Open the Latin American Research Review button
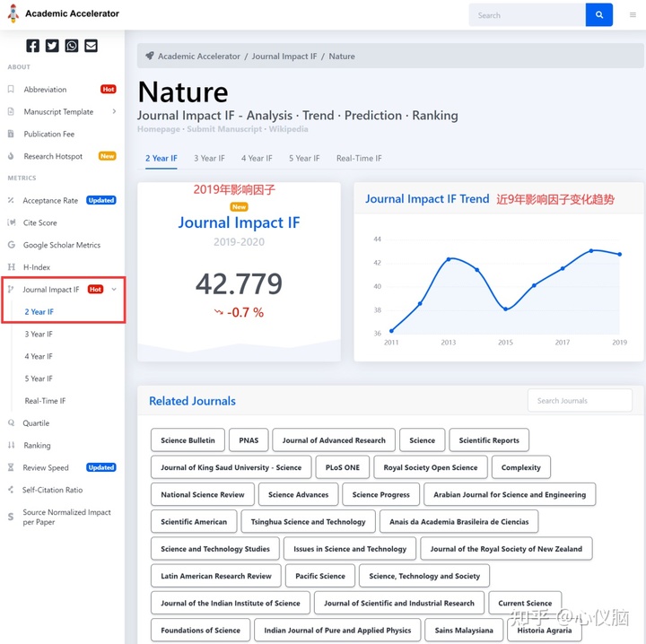The height and width of the screenshot is (644, 646). click(x=216, y=576)
